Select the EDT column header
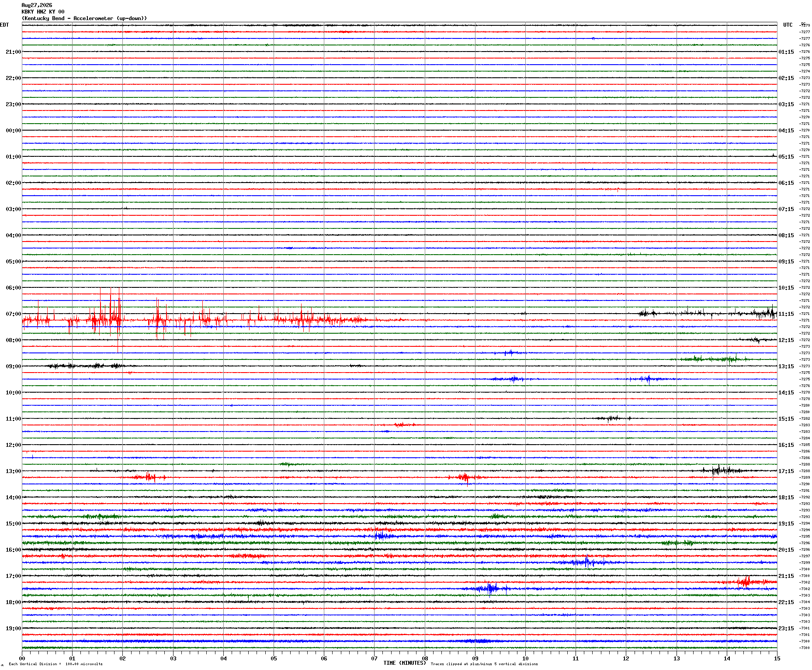Viewport: 812px width, 670px height. (x=4, y=25)
